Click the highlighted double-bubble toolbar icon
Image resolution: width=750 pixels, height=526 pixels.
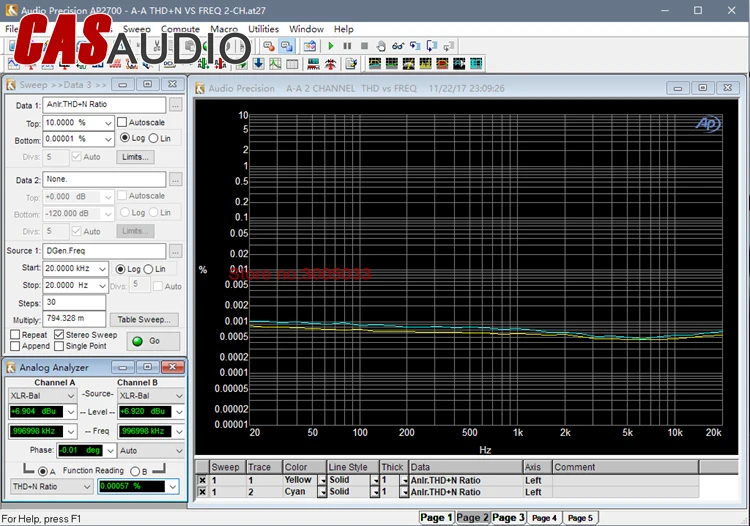click(x=287, y=46)
